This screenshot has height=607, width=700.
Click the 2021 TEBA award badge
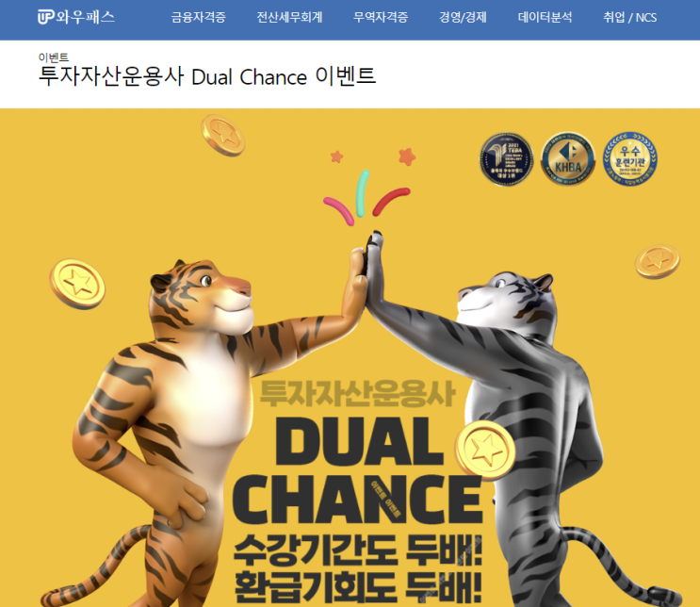point(507,159)
